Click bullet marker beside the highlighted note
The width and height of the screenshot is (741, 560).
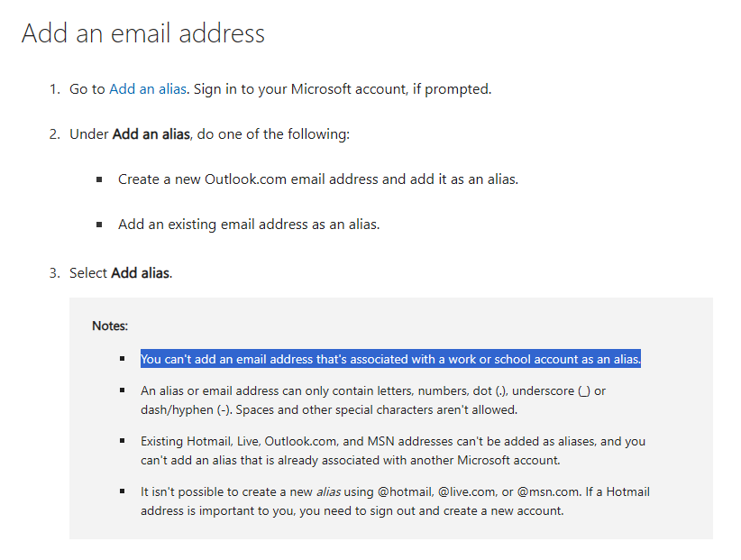[123, 359]
